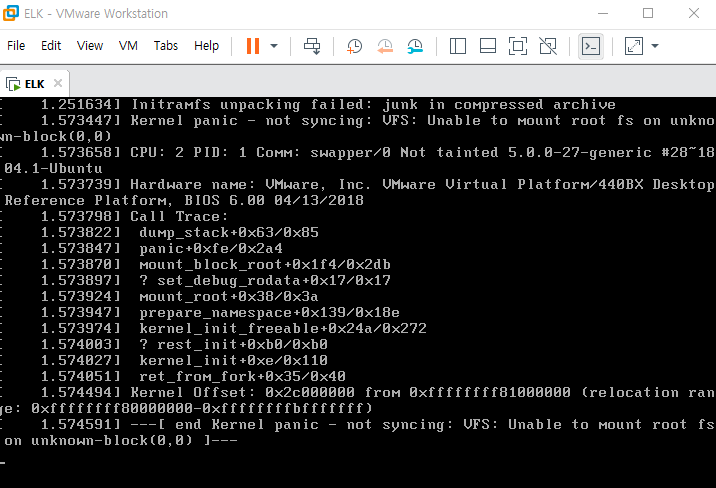Maximize the VMware Workstation window

(x=648, y=13)
